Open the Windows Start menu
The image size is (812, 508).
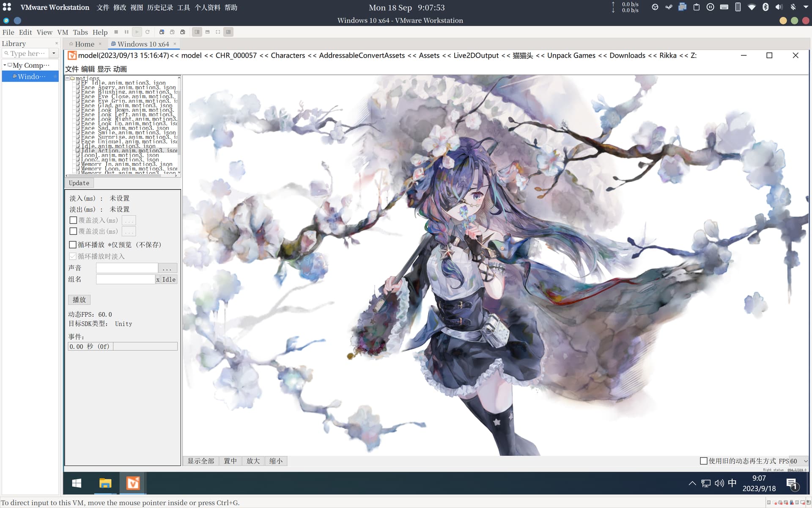coord(77,483)
